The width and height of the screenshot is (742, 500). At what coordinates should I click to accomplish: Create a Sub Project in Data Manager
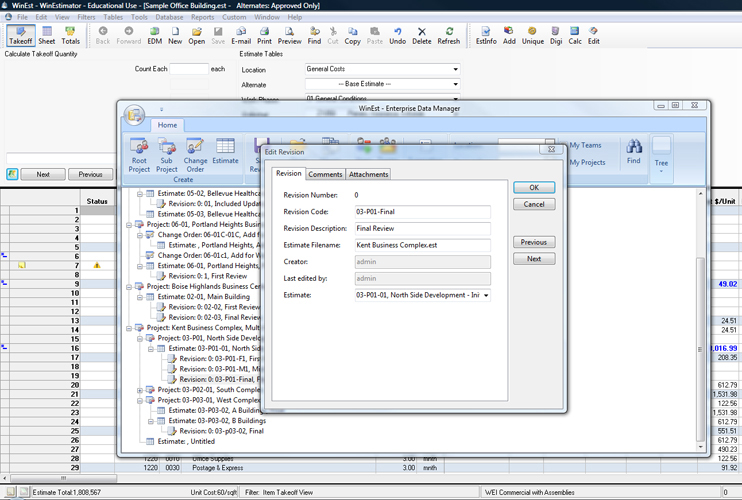[167, 155]
